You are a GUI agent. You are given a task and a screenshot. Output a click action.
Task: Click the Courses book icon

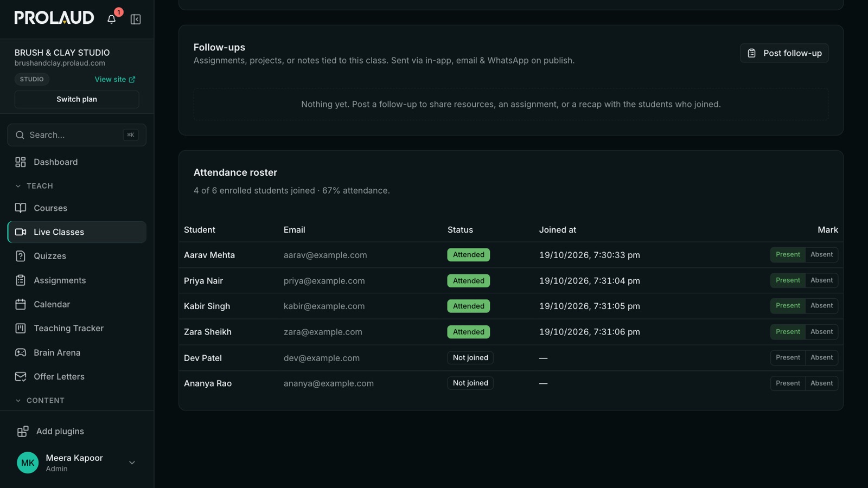(x=21, y=208)
